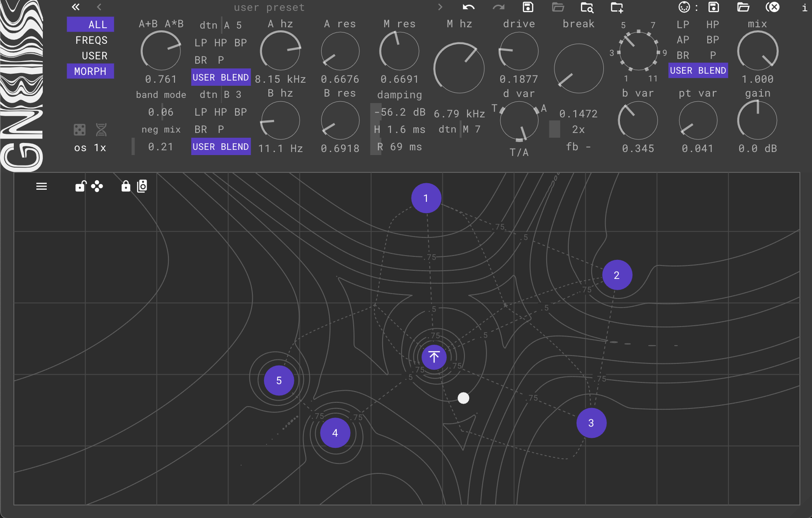The width and height of the screenshot is (812, 518).
Task: Enable USER BLEND for filter A
Action: pos(221,78)
